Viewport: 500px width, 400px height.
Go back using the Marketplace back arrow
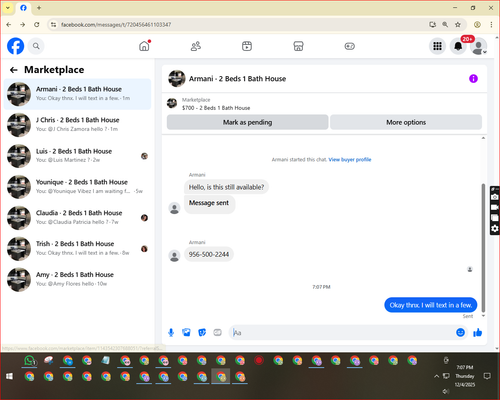pyautogui.click(x=14, y=70)
